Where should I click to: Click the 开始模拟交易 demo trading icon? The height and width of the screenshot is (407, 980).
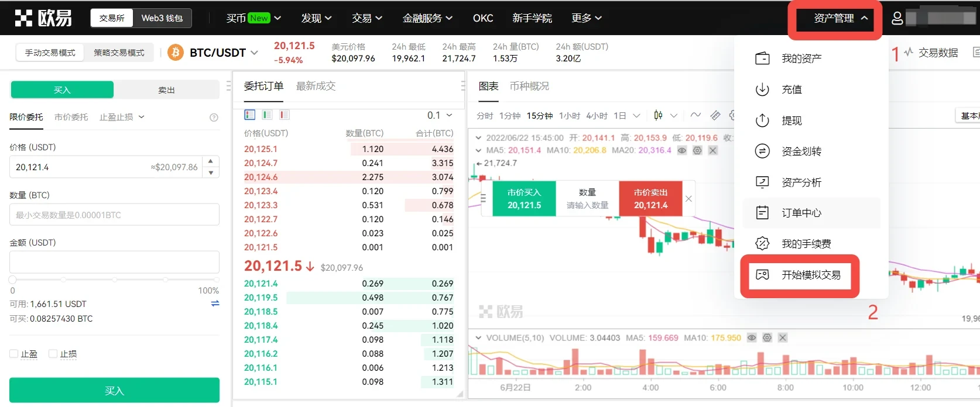click(x=762, y=275)
